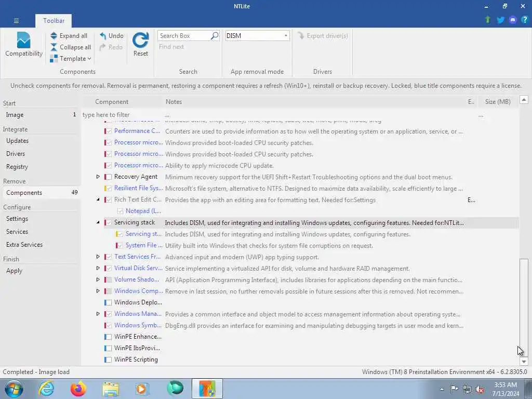Expand the Windows Component node

tap(98, 291)
